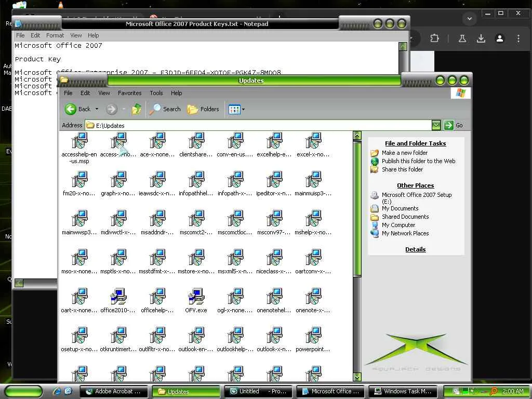Select the mainmuisp3 file icon
The height and width of the screenshot is (399, 532).
[313, 179]
